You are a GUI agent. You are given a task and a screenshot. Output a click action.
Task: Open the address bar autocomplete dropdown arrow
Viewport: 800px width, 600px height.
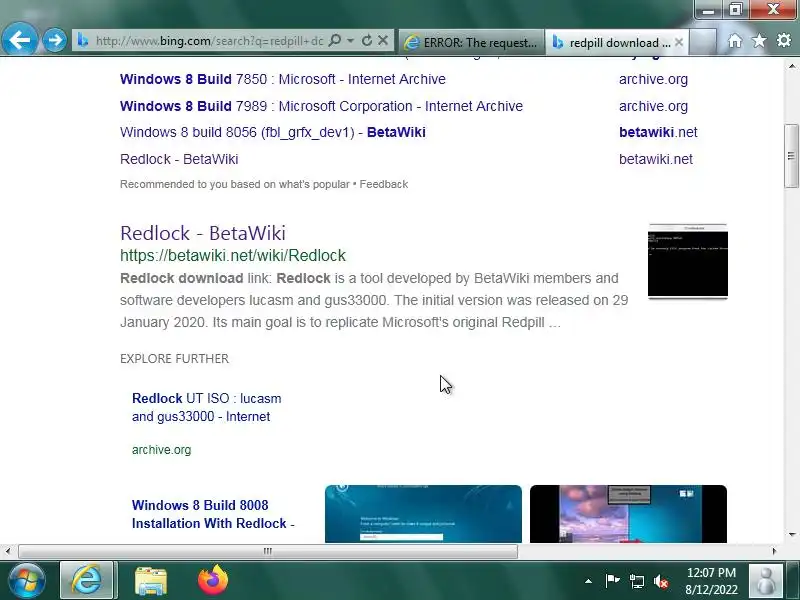tap(350, 40)
